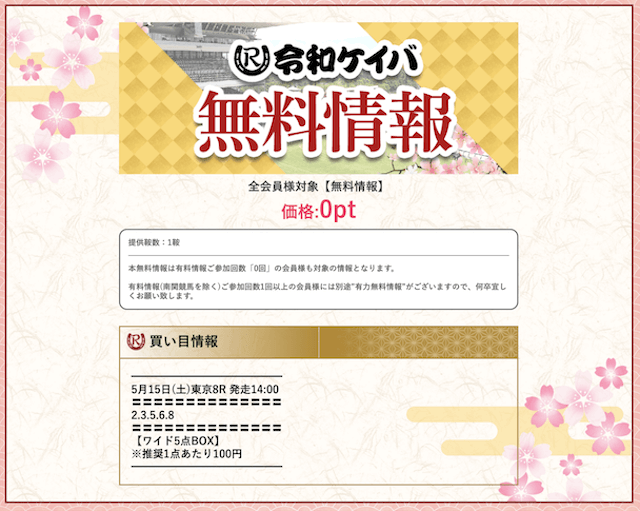This screenshot has height=511, width=640.
Task: Select the 2.3.5.6.8 horse numbers
Action: coord(153,415)
